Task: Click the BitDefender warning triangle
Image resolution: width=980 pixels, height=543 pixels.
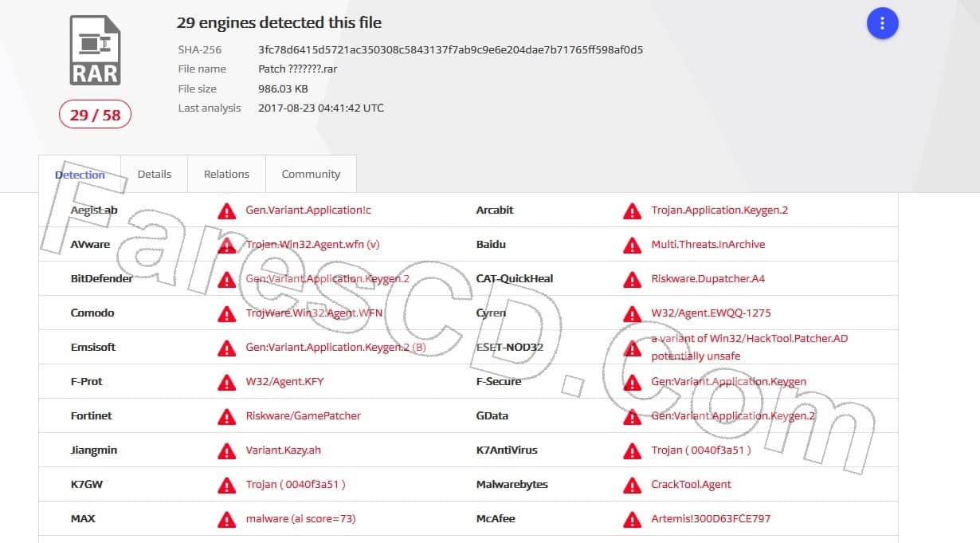Action: (x=227, y=279)
